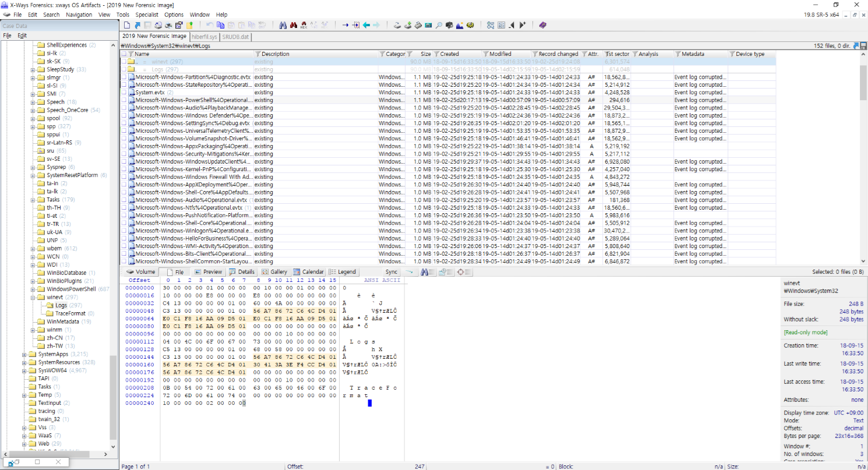
Task: Click the Undo toolbar icon
Action: tap(210, 25)
